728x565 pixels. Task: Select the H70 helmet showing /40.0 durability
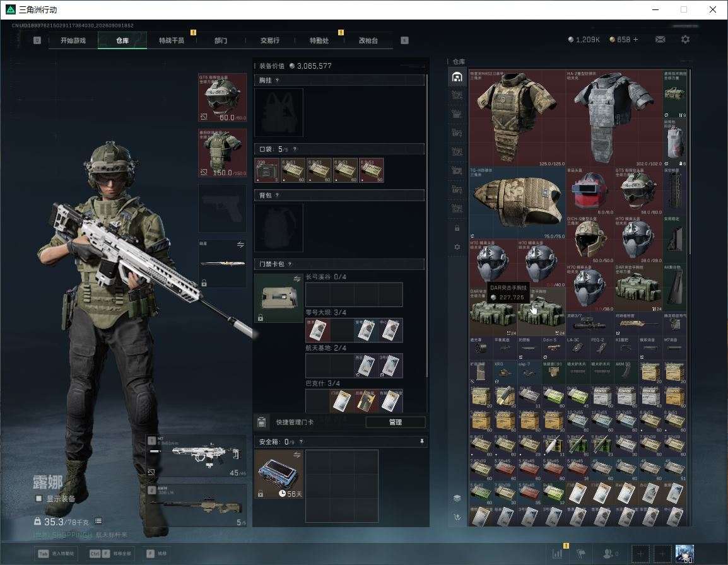pos(541,264)
